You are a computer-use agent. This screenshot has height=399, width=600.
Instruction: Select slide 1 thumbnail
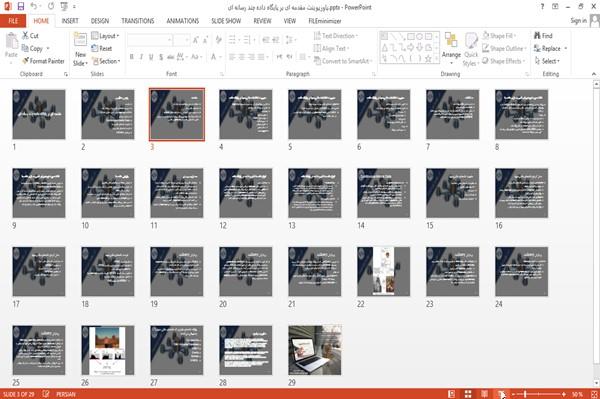pyautogui.click(x=39, y=114)
